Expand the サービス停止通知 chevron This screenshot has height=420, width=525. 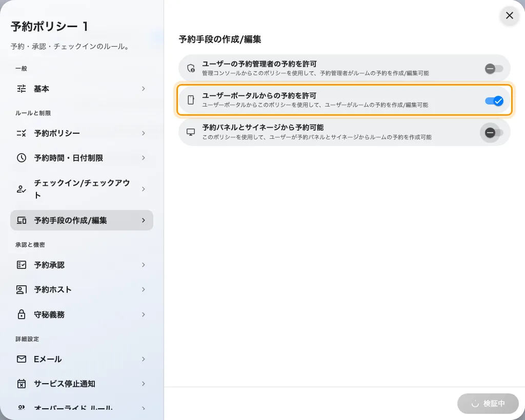(x=144, y=384)
